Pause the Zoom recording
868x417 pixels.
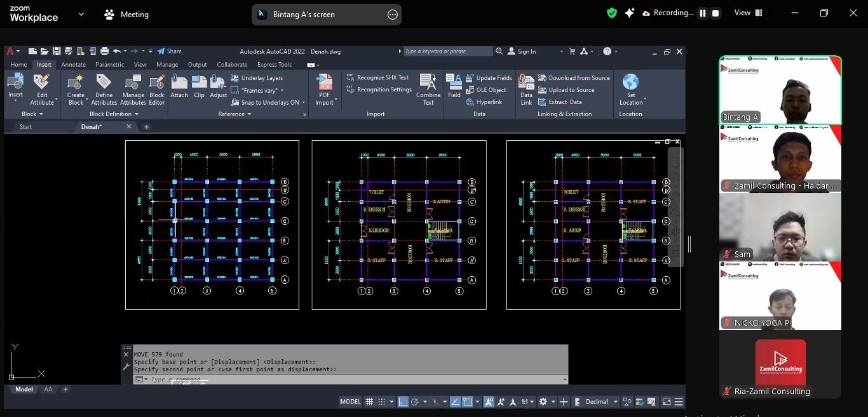point(702,13)
